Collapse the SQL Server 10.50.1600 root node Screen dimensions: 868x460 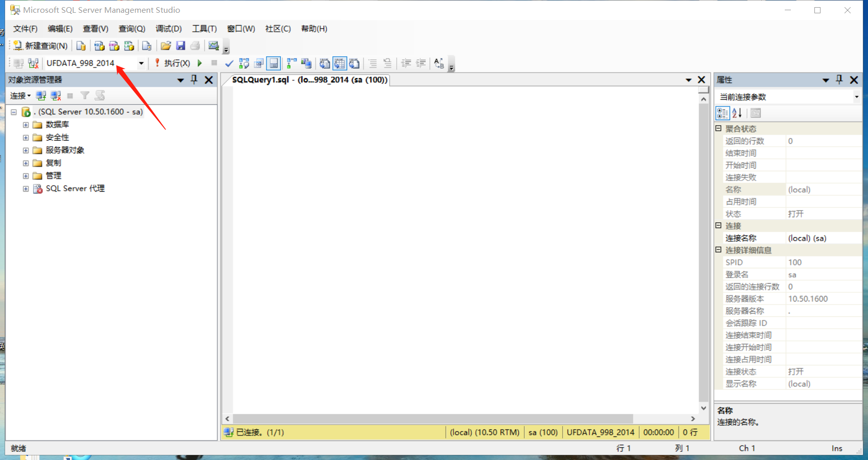pos(14,112)
